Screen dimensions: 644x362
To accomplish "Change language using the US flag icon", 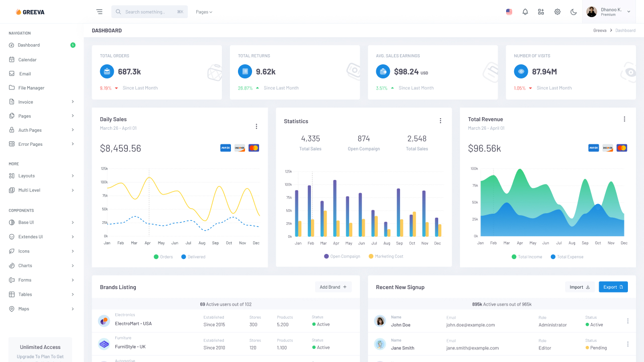I will click(509, 12).
